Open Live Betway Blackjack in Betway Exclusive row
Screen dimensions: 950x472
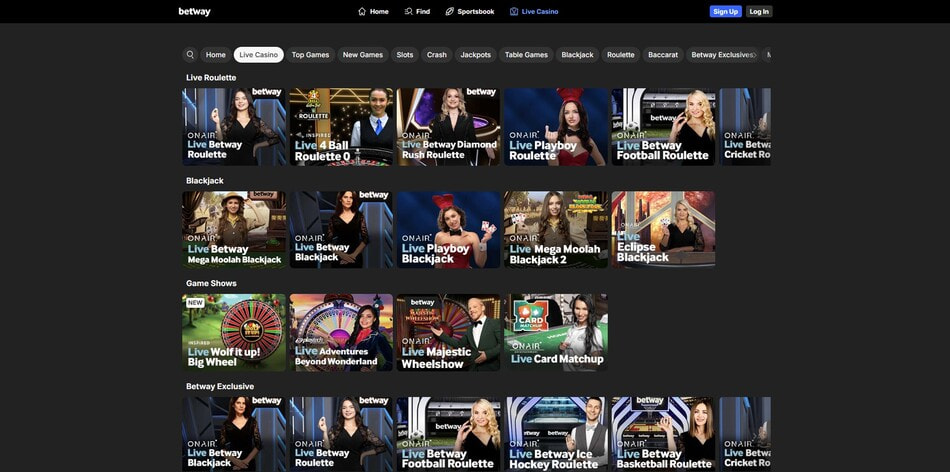(x=234, y=434)
